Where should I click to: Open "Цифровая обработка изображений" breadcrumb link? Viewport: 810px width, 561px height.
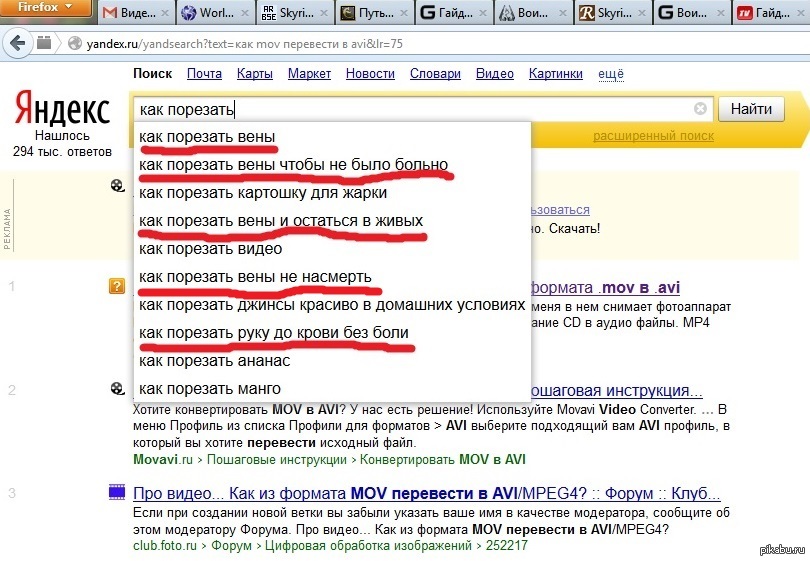(368, 546)
